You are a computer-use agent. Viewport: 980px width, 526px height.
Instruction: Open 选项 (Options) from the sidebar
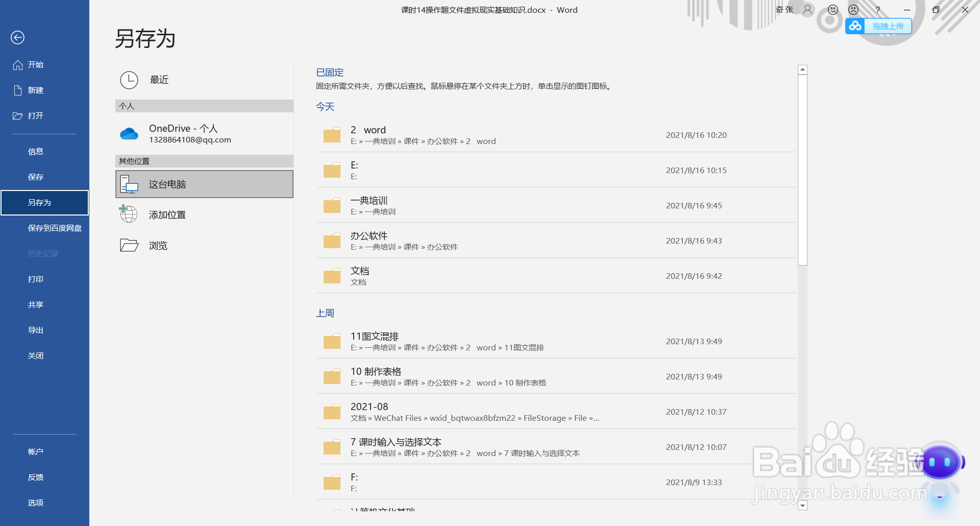pos(36,503)
